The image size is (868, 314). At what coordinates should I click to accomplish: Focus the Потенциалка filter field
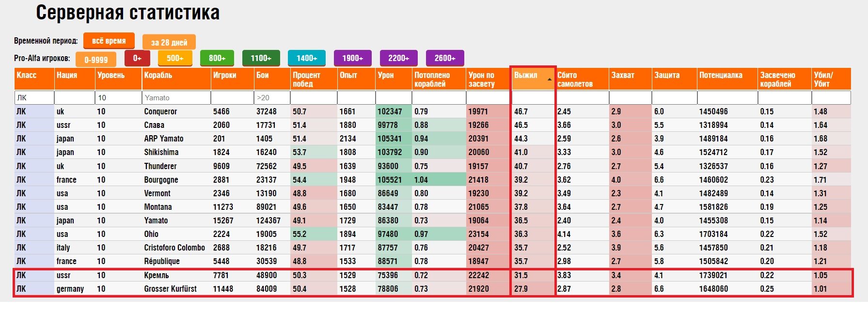727,97
